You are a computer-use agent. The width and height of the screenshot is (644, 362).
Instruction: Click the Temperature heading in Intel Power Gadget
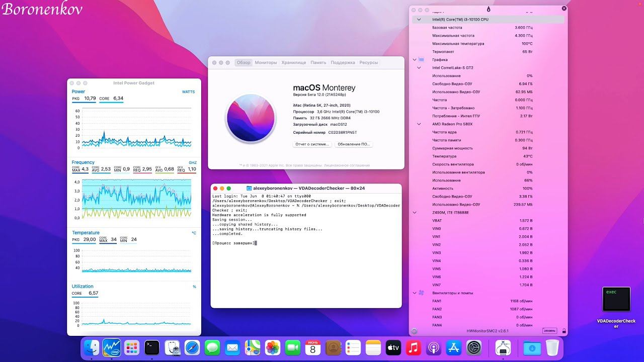pos(86,233)
